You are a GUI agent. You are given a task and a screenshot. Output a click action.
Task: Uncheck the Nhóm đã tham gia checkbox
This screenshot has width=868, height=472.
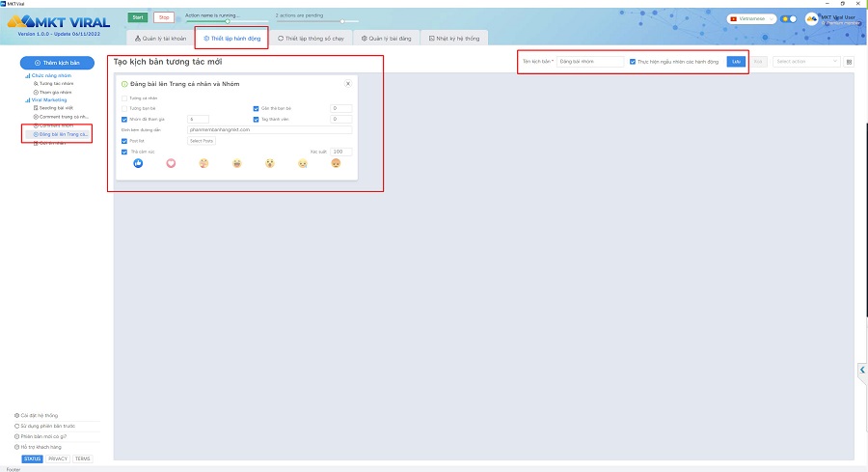coord(124,119)
